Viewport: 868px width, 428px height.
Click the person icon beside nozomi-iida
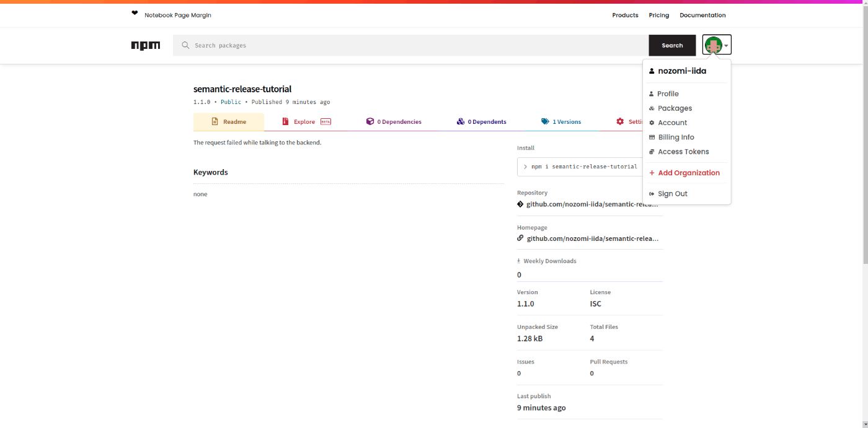coord(652,71)
